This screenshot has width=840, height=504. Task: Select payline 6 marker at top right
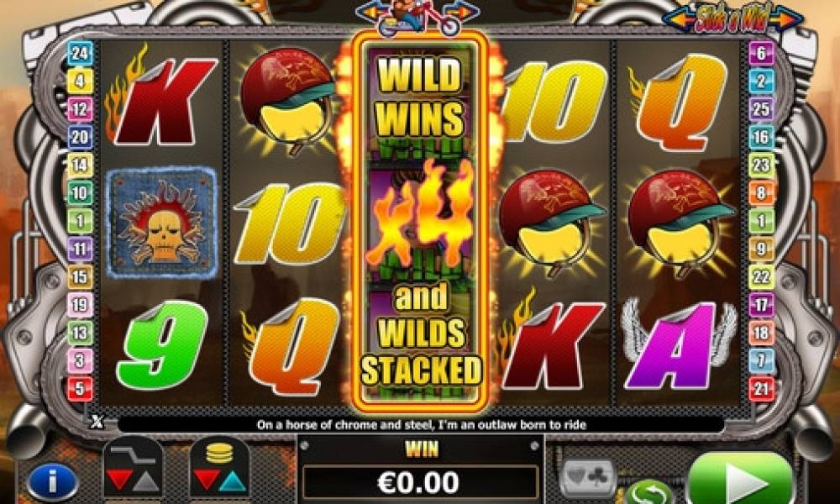click(x=761, y=53)
